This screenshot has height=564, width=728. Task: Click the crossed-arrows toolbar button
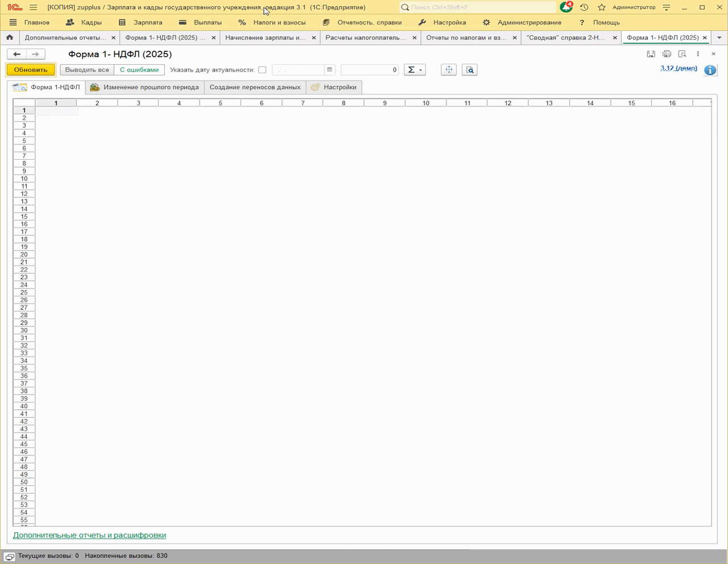coord(449,70)
